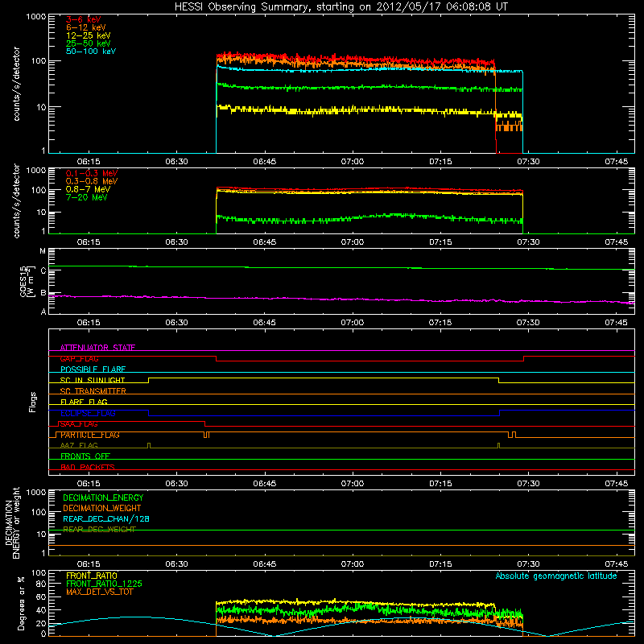Image resolution: width=644 pixels, height=644 pixels.
Task: Click the DECIMATION ENERGY or weight axis title
Action: click(x=12, y=522)
